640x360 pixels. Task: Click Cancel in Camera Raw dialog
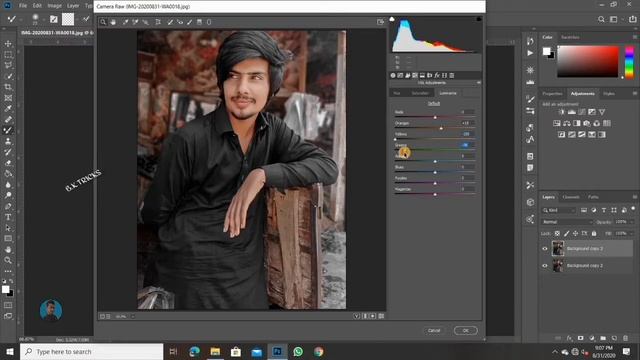tap(434, 331)
